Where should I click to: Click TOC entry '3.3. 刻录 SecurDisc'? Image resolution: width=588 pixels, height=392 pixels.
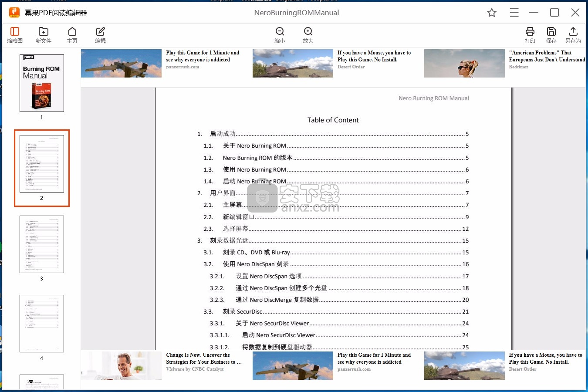336,311
